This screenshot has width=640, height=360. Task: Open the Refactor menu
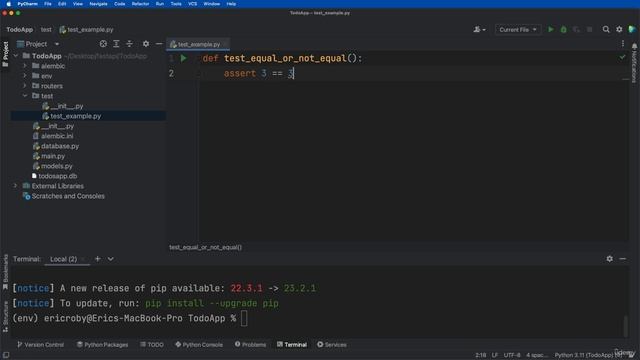[x=140, y=4]
